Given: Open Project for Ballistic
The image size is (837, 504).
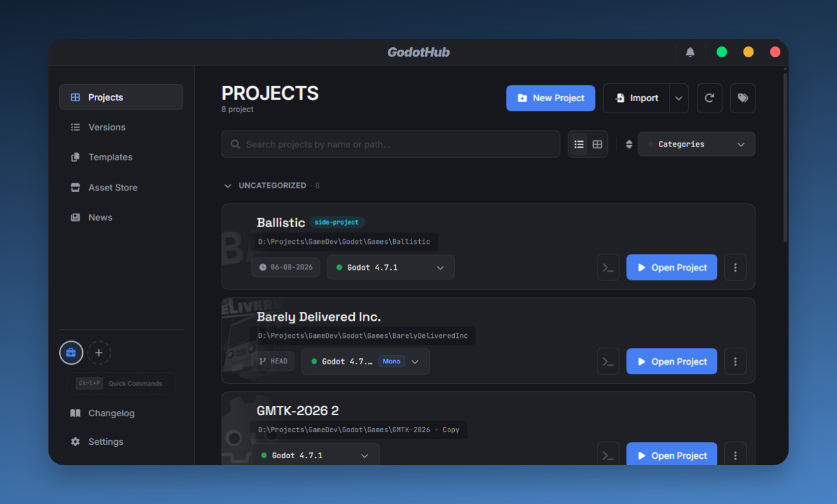Looking at the screenshot, I should (x=671, y=267).
